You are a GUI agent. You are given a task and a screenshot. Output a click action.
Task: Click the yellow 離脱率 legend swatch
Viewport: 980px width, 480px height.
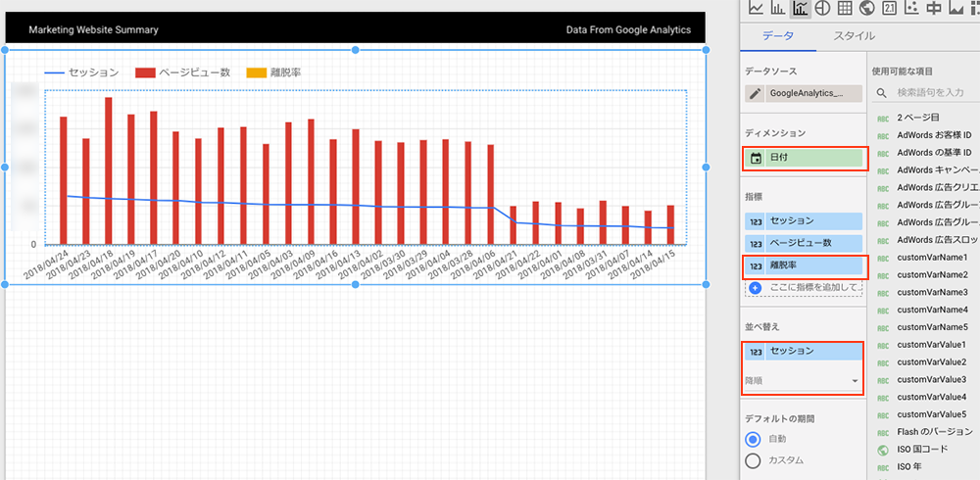pyautogui.click(x=256, y=72)
